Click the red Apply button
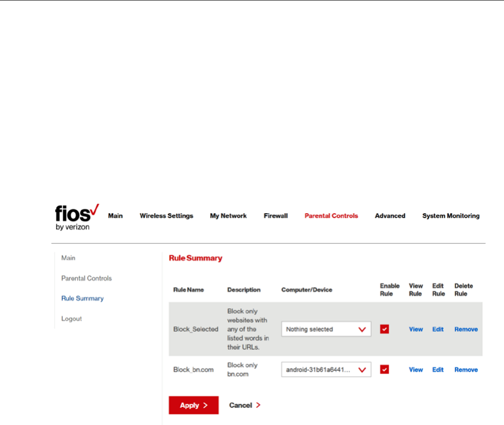 [x=194, y=405]
